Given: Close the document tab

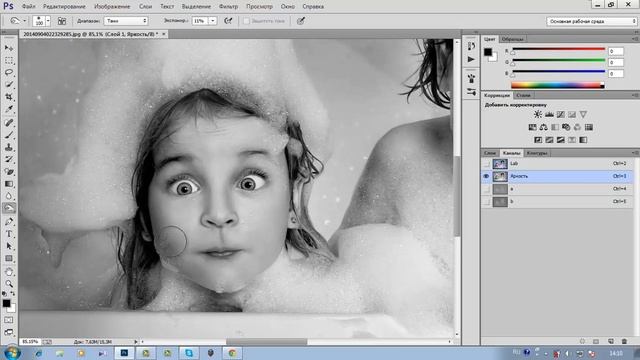Looking at the screenshot, I should pyautogui.click(x=164, y=34).
